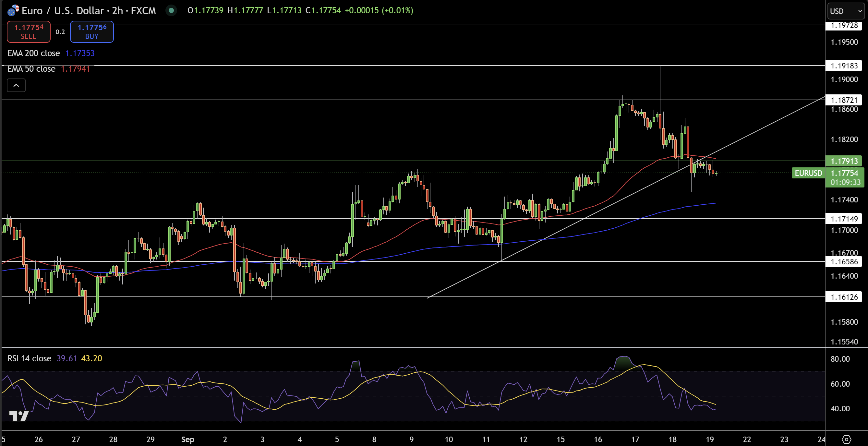The width and height of the screenshot is (868, 446).
Task: Toggle the EMA 200 close indicator
Action: coord(33,53)
